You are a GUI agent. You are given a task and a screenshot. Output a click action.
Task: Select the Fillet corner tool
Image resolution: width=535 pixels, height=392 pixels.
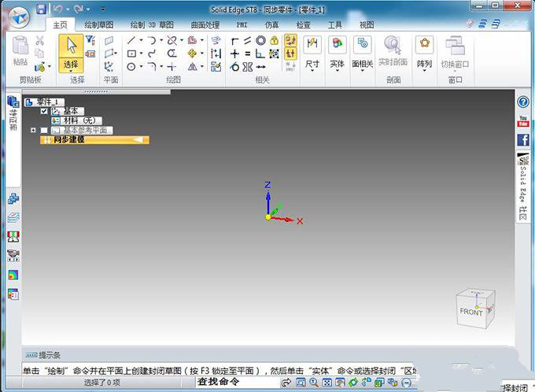click(x=152, y=67)
